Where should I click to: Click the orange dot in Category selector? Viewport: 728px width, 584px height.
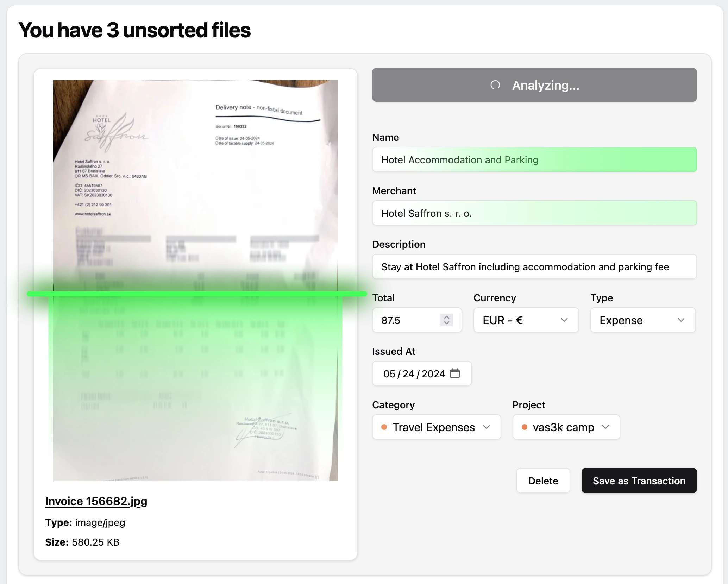pyautogui.click(x=384, y=427)
